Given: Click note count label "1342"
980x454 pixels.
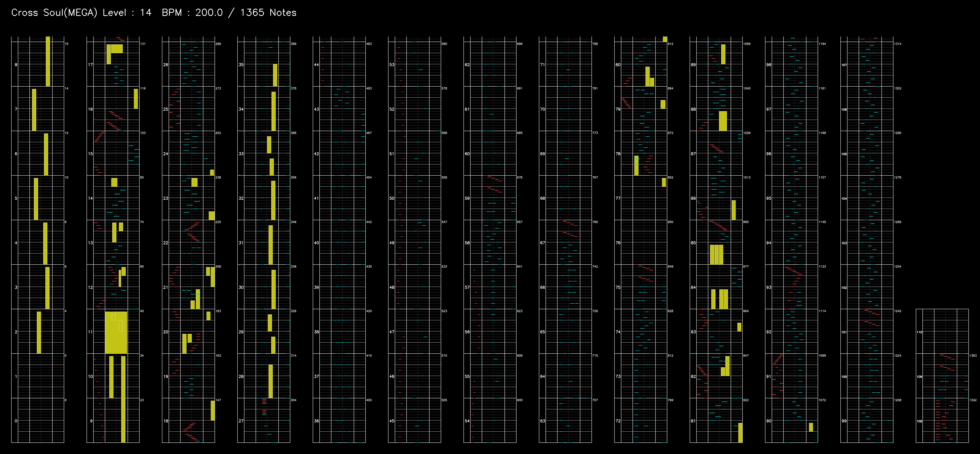Looking at the screenshot, I should [973, 400].
